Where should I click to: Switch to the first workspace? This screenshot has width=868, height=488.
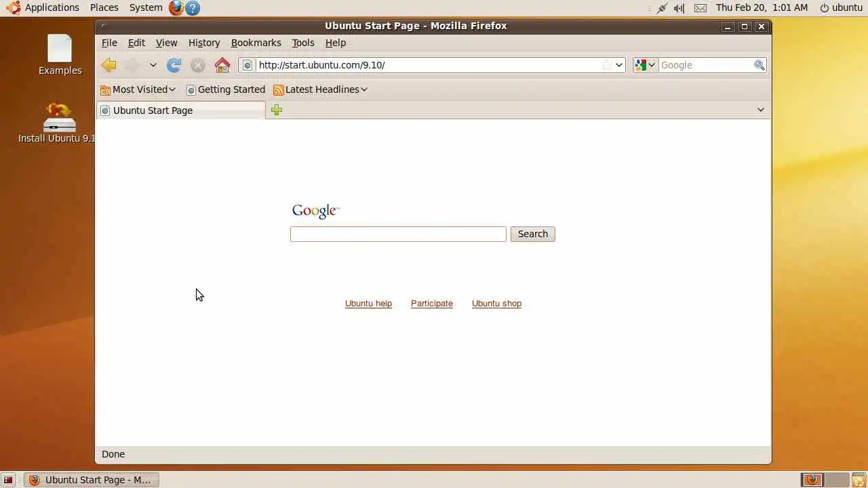(812, 480)
